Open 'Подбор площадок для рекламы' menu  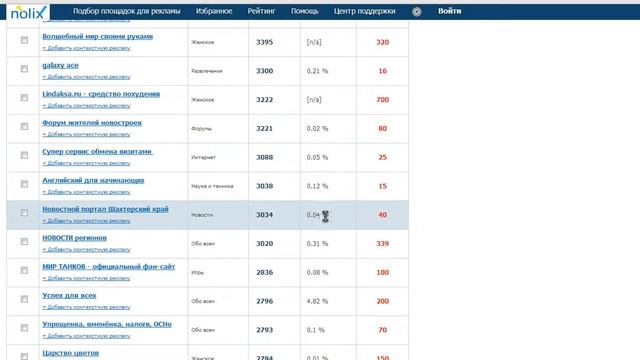tap(127, 11)
